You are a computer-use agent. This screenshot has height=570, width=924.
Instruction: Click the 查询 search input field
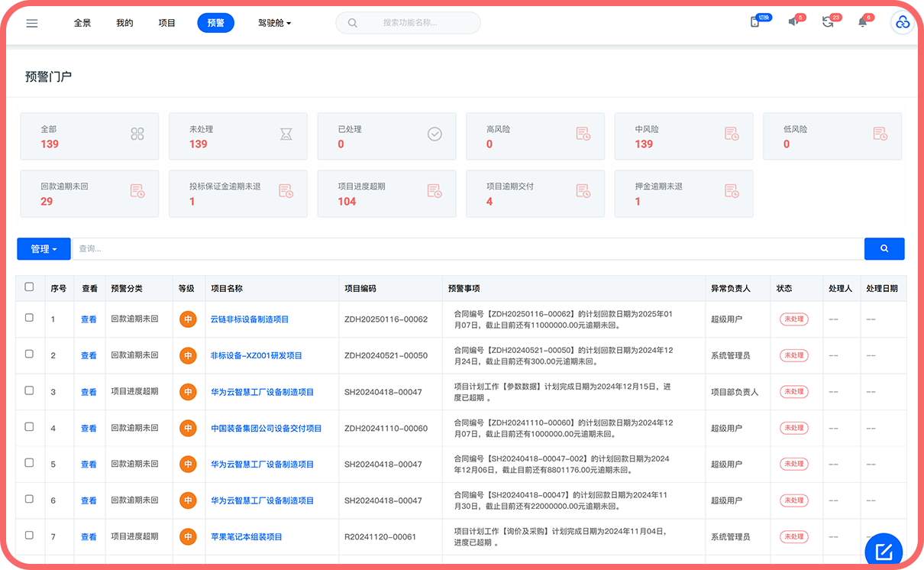click(467, 249)
